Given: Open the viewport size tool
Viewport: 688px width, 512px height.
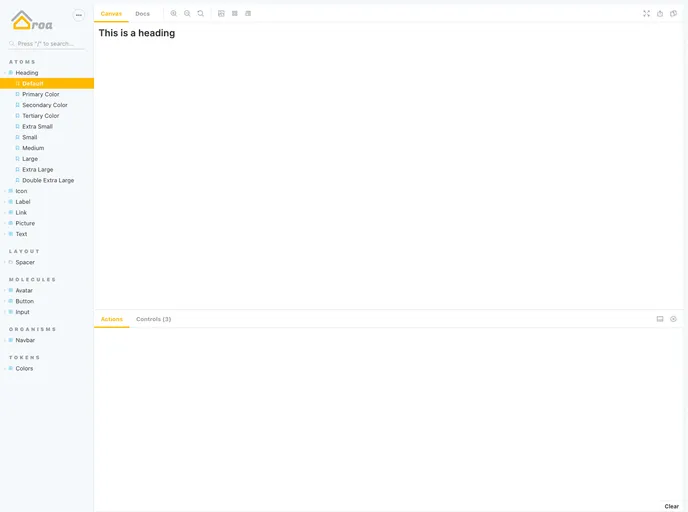Looking at the screenshot, I should pos(248,14).
